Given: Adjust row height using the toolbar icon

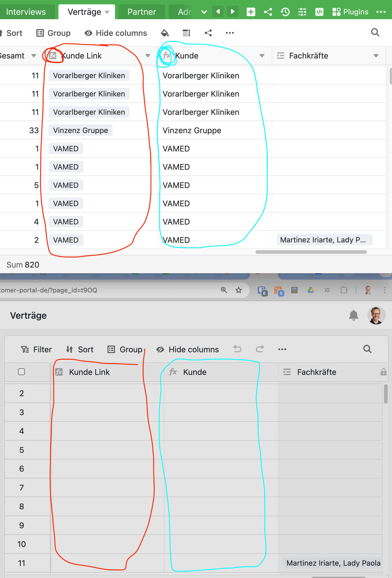Looking at the screenshot, I should coord(186,33).
